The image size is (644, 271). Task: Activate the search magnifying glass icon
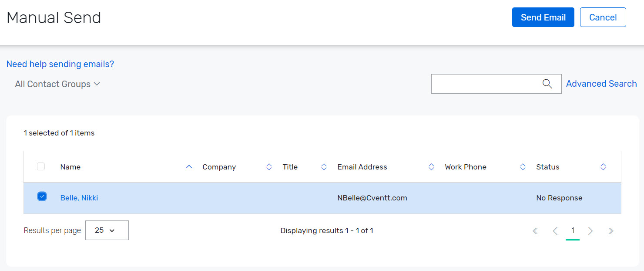tap(547, 84)
